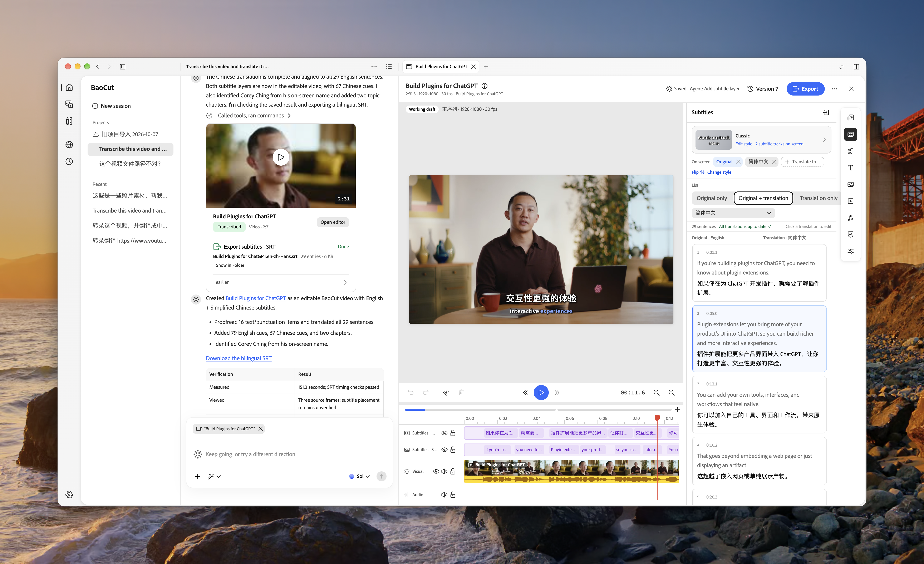
Task: Open the Subtitles CC panel icon
Action: 850,134
